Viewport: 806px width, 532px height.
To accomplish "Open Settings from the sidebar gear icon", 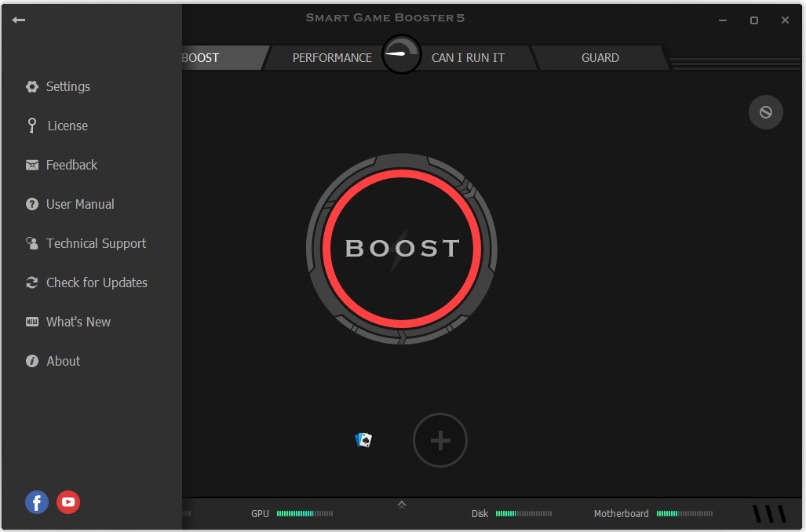I will [x=31, y=86].
